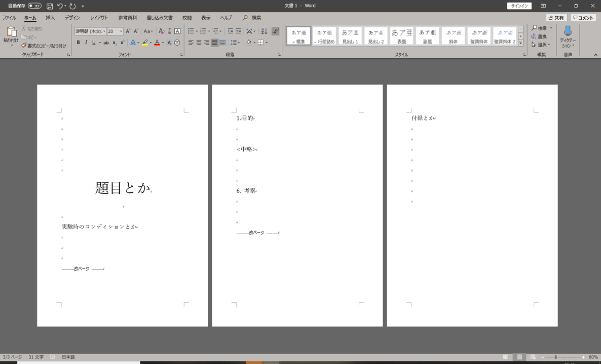This screenshot has height=364, width=601.
Task: Save the document using the floppy icon
Action: pos(50,6)
